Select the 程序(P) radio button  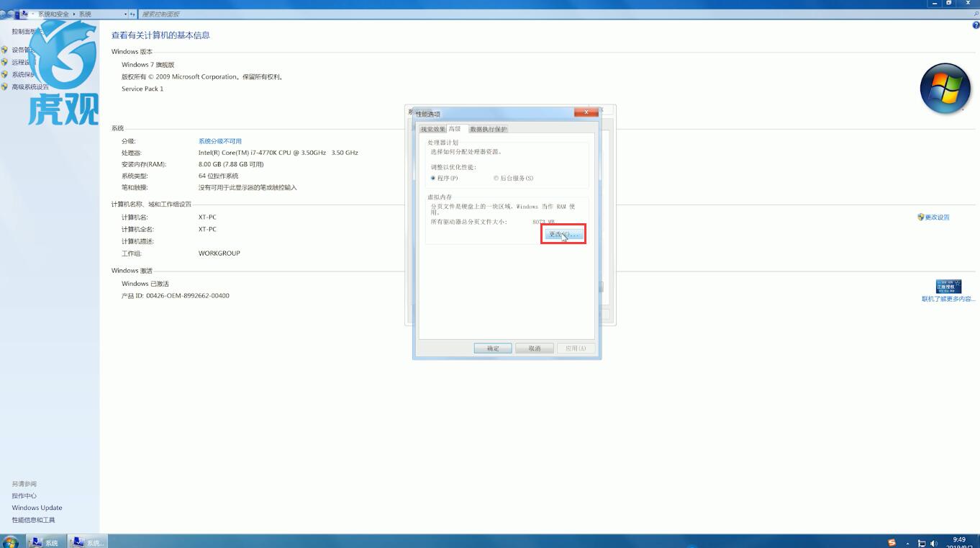tap(433, 178)
